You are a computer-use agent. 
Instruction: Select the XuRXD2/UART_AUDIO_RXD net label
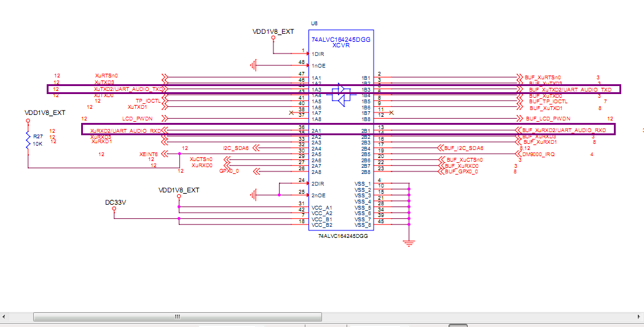coord(125,131)
